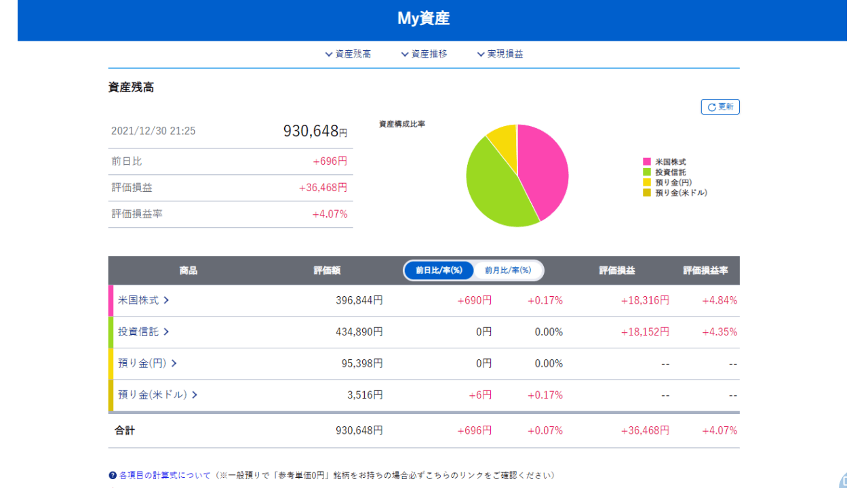Click the +0.07% value in 合計 row
The image size is (868, 488).
click(x=545, y=430)
